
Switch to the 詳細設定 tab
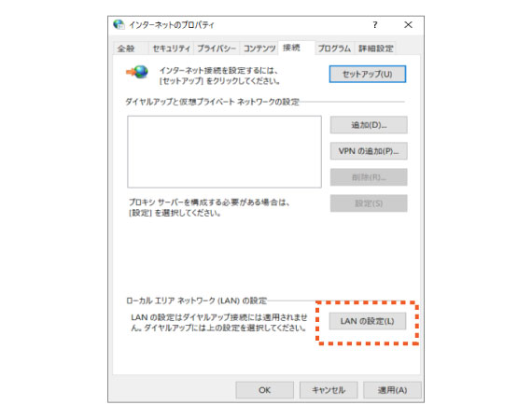click(375, 49)
